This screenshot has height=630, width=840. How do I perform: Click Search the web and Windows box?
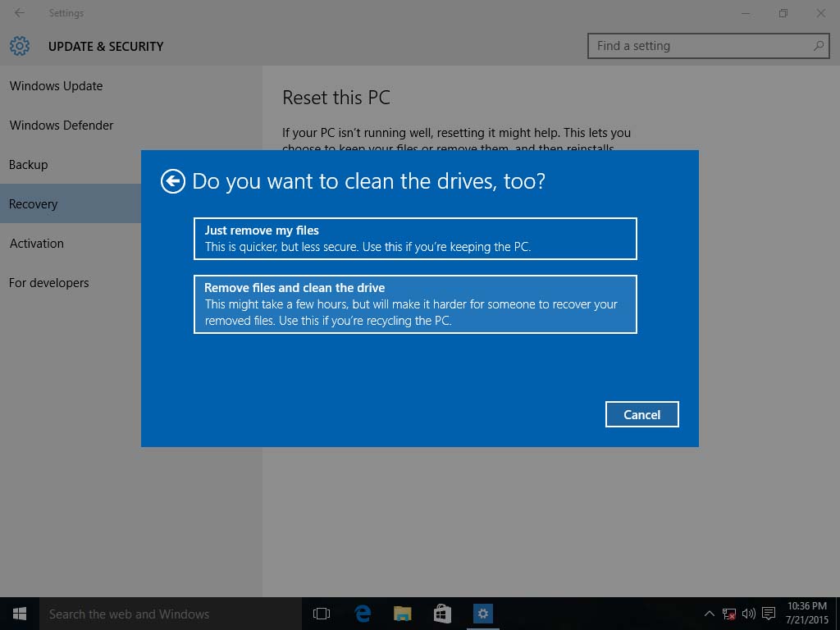(171, 614)
